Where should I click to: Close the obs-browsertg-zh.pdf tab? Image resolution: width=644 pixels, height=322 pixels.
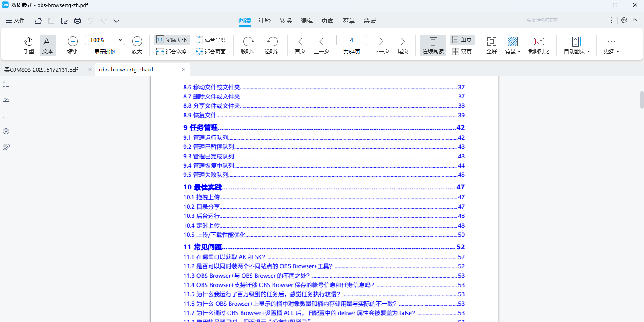(184, 70)
